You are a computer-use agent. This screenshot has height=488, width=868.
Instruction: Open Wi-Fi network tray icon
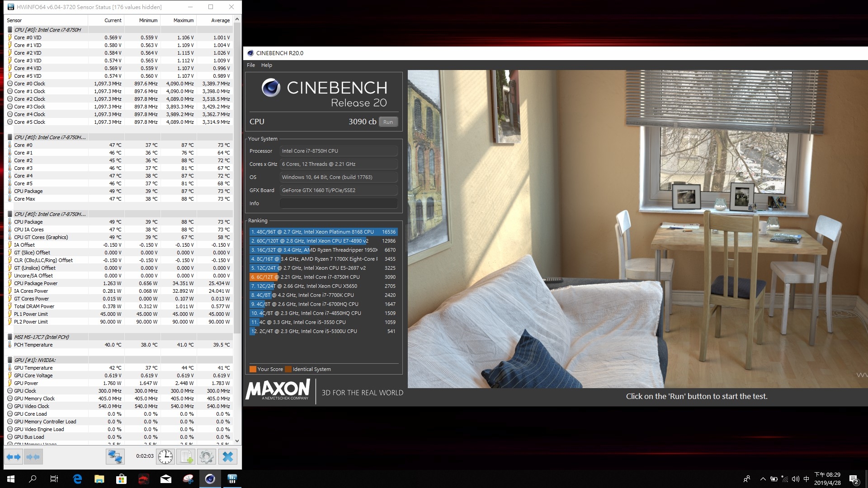point(785,479)
